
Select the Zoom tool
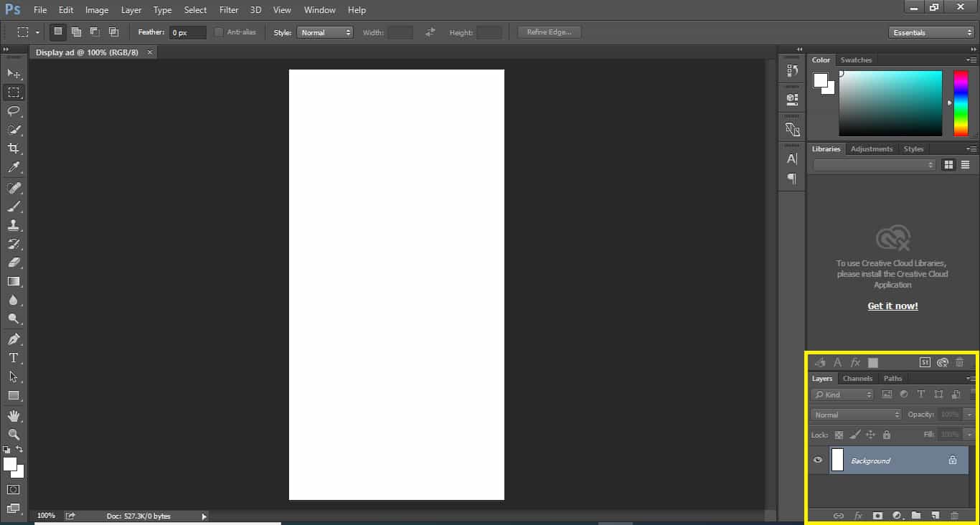(13, 435)
